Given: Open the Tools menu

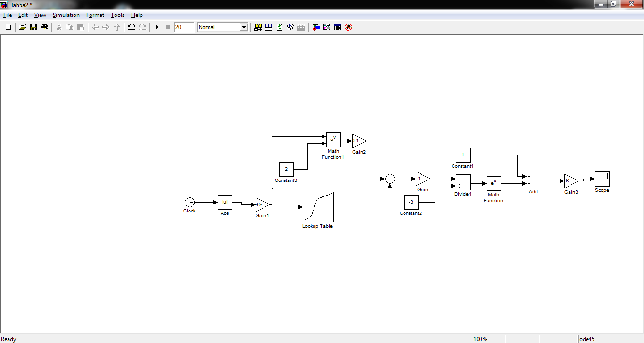Looking at the screenshot, I should [x=117, y=15].
